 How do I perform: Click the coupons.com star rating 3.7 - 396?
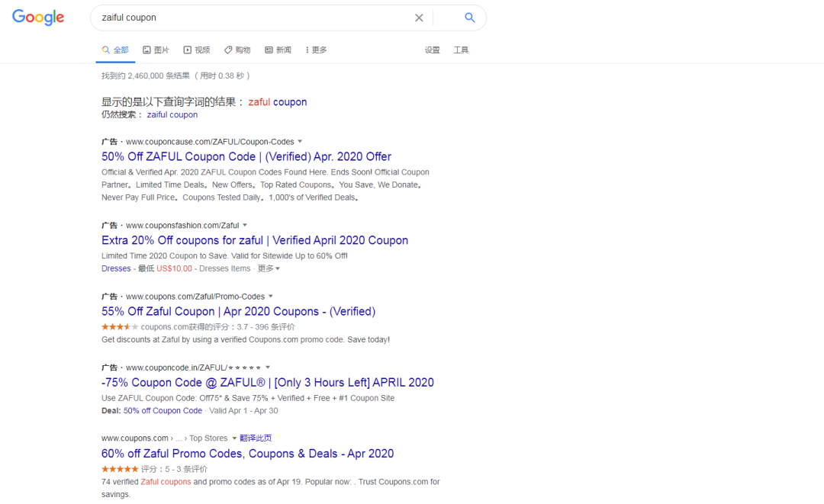point(198,326)
